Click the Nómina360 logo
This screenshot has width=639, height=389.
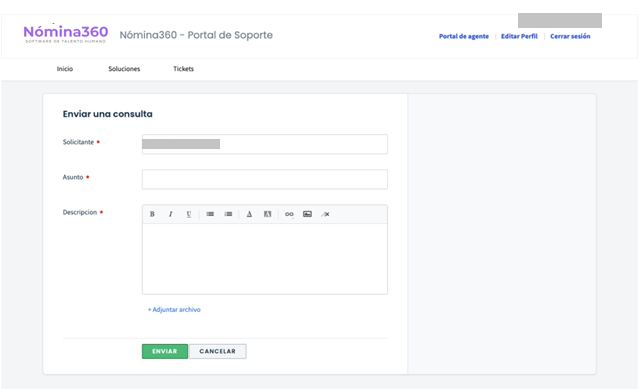tap(66, 34)
